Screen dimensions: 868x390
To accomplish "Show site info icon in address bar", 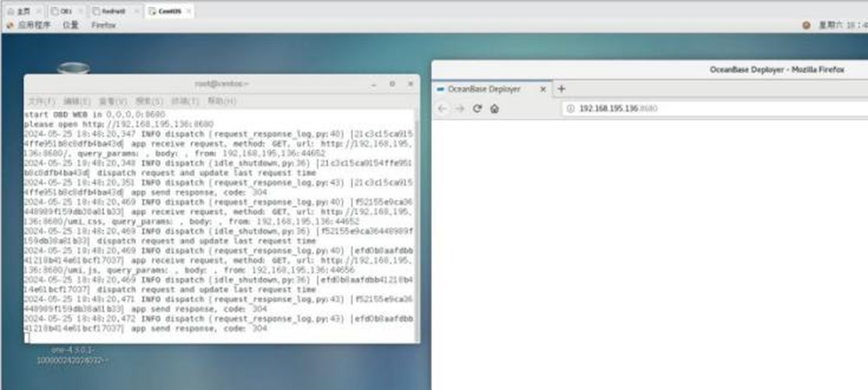I will click(572, 109).
